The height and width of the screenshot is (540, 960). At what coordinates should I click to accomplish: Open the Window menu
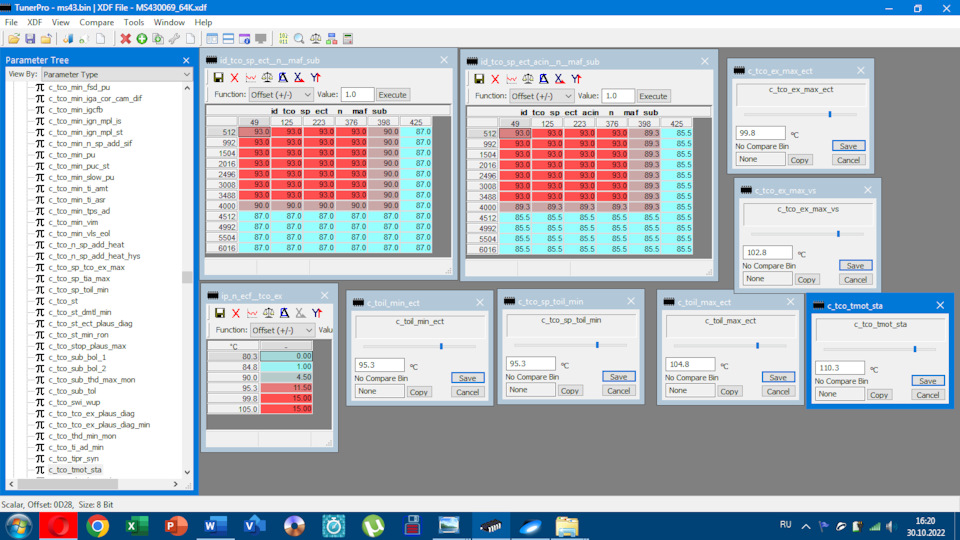pos(169,22)
